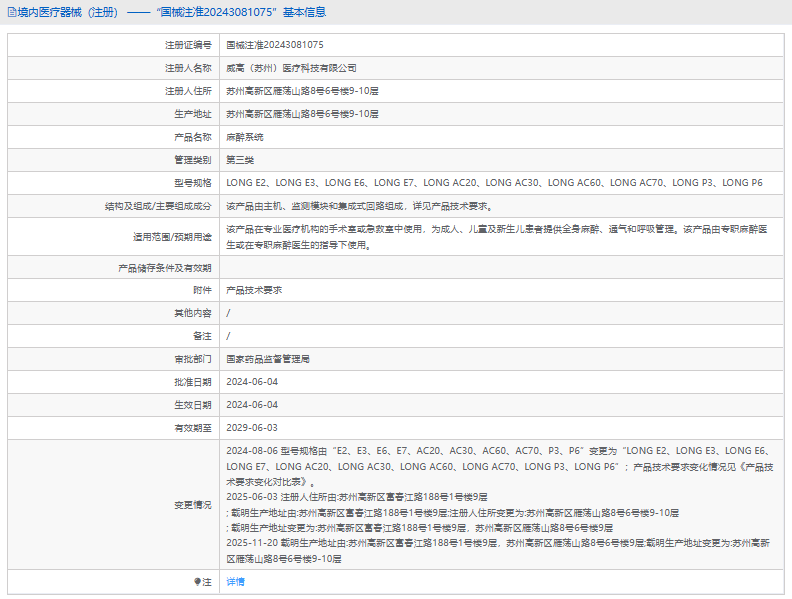Select approval department 国家药品监督管理局
This screenshot has width=792, height=599.
coord(268,359)
